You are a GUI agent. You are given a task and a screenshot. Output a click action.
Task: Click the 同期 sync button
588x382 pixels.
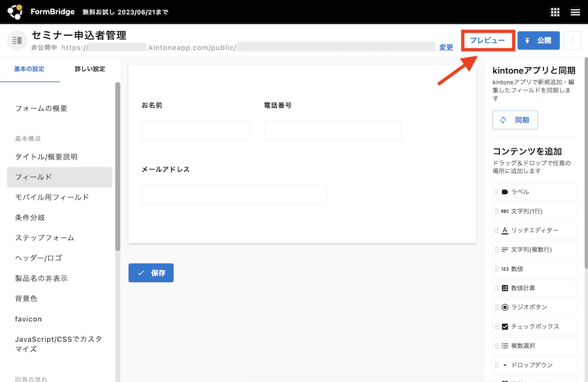pos(515,120)
